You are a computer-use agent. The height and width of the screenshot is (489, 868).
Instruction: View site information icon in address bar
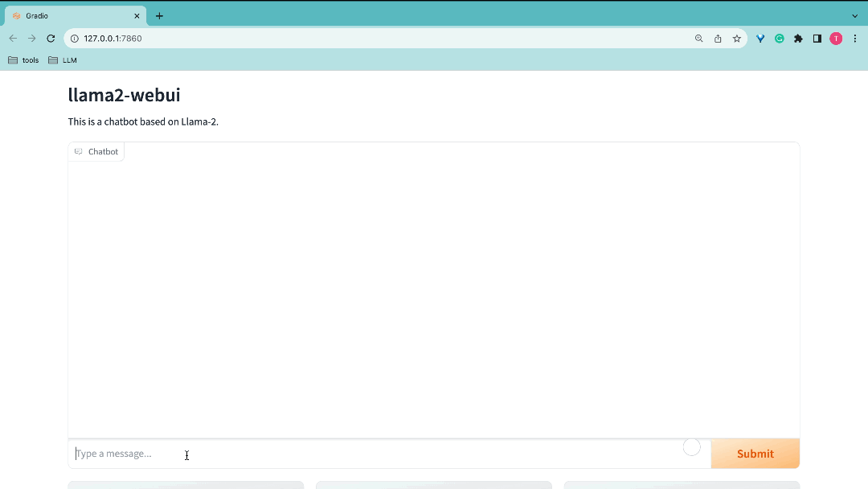(75, 39)
